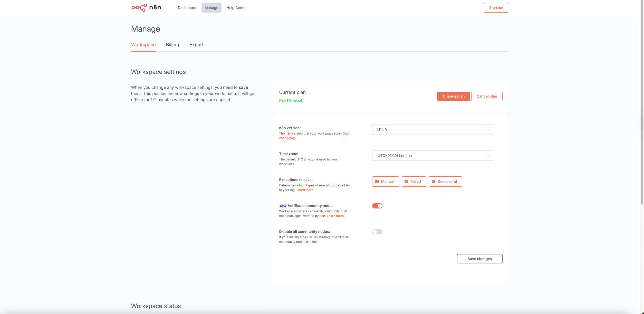Click the beta badge beside Verified community nodes
Image resolution: width=644 pixels, height=314 pixels.
tap(283, 206)
